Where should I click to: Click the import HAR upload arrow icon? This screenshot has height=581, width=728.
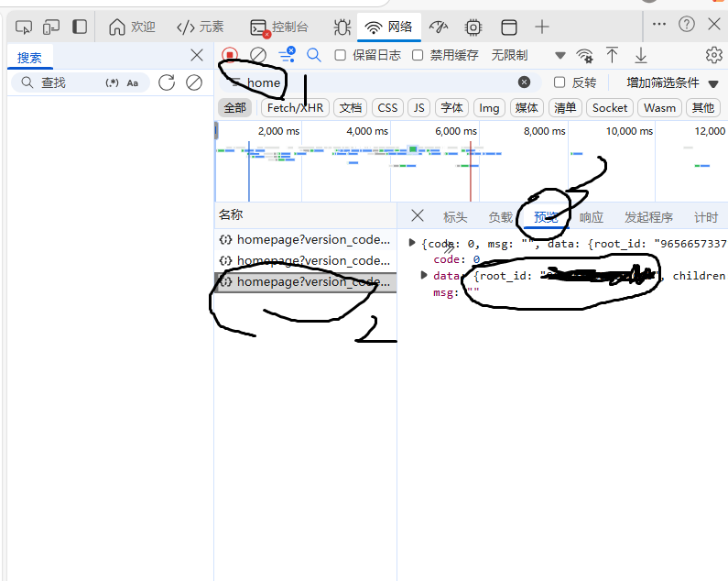pos(612,55)
